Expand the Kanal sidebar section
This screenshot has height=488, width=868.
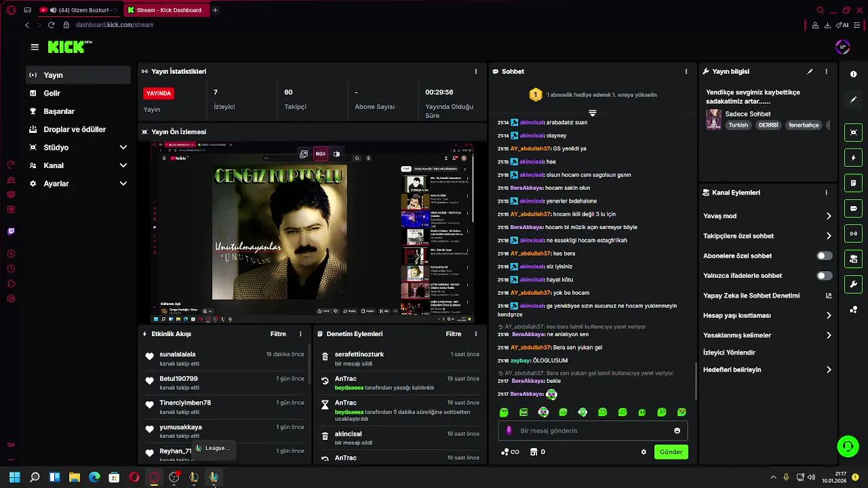[x=123, y=165]
